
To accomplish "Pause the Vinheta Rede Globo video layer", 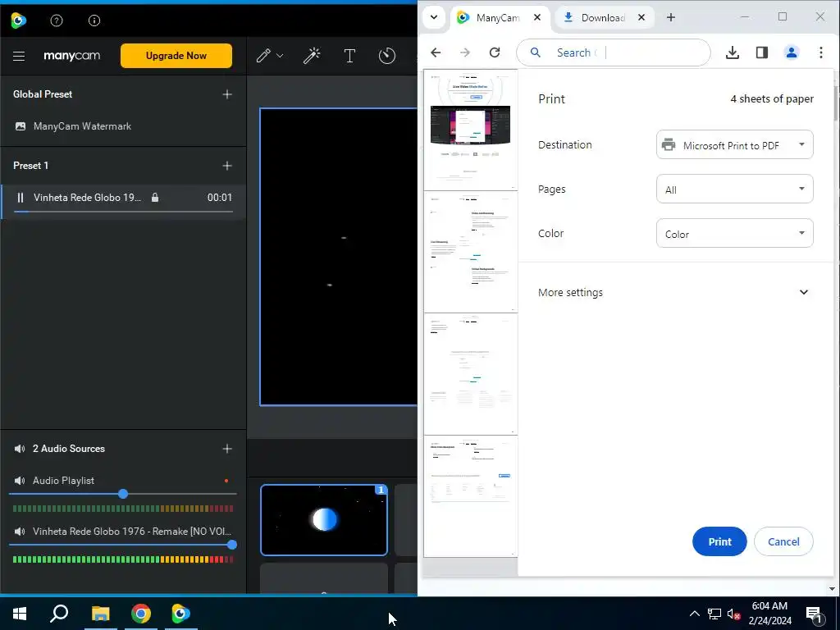I will [x=21, y=198].
